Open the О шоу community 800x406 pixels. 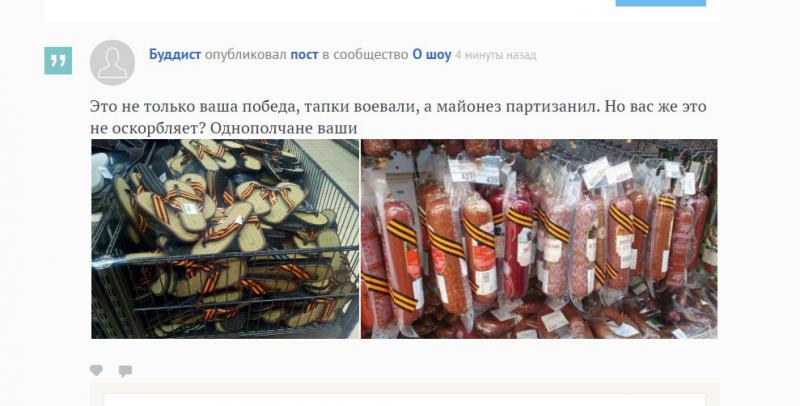click(x=432, y=55)
